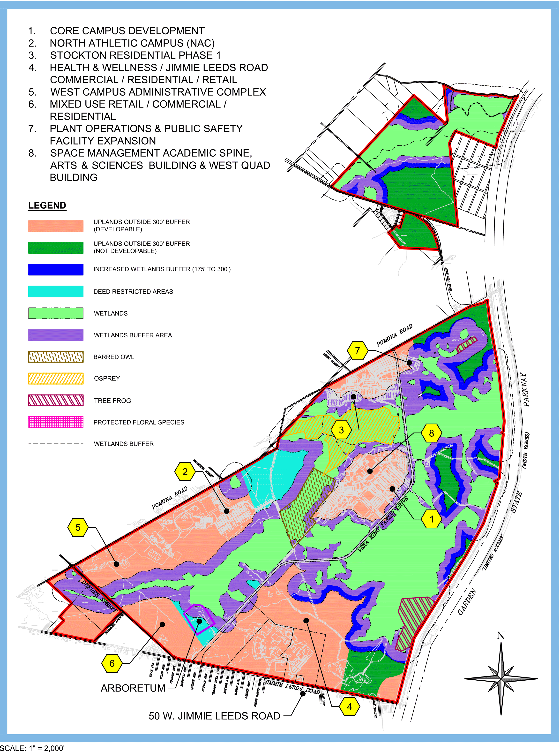Click the brown hatched barred owl swatch

tap(56, 357)
